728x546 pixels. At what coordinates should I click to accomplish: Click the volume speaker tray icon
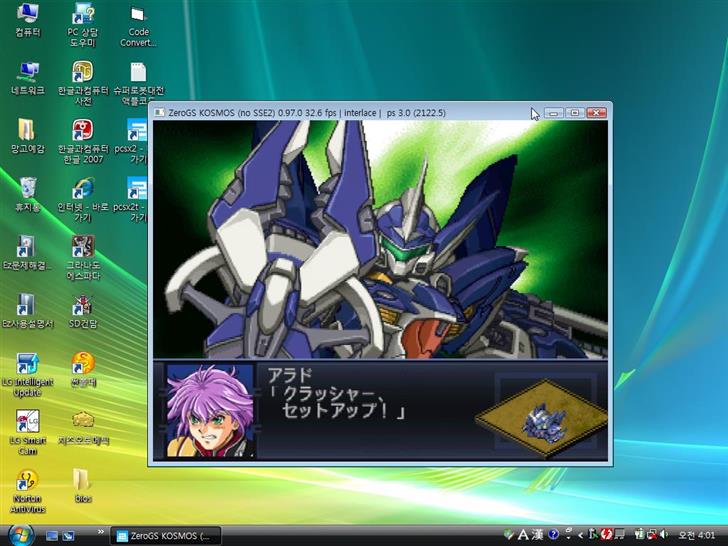663,535
